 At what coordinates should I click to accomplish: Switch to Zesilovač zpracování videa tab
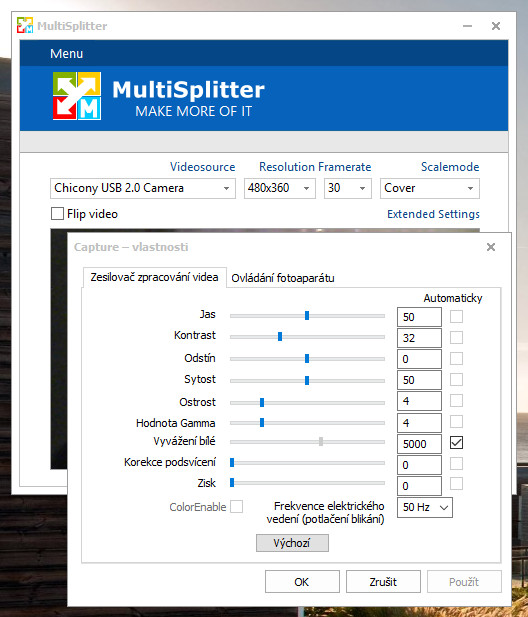154,277
